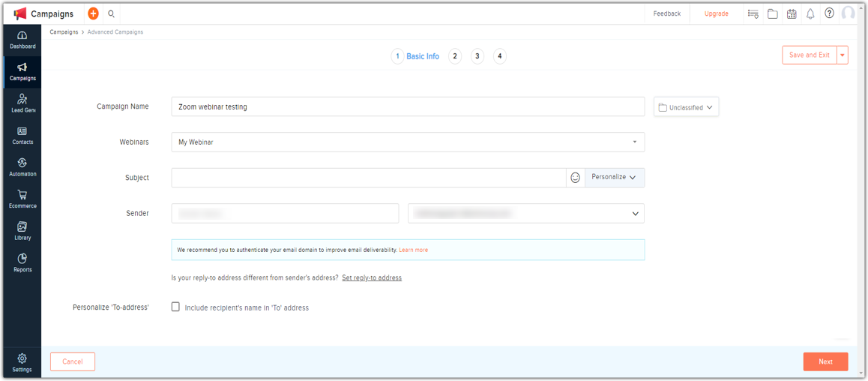Go to Contacts in the sidebar

click(x=22, y=136)
